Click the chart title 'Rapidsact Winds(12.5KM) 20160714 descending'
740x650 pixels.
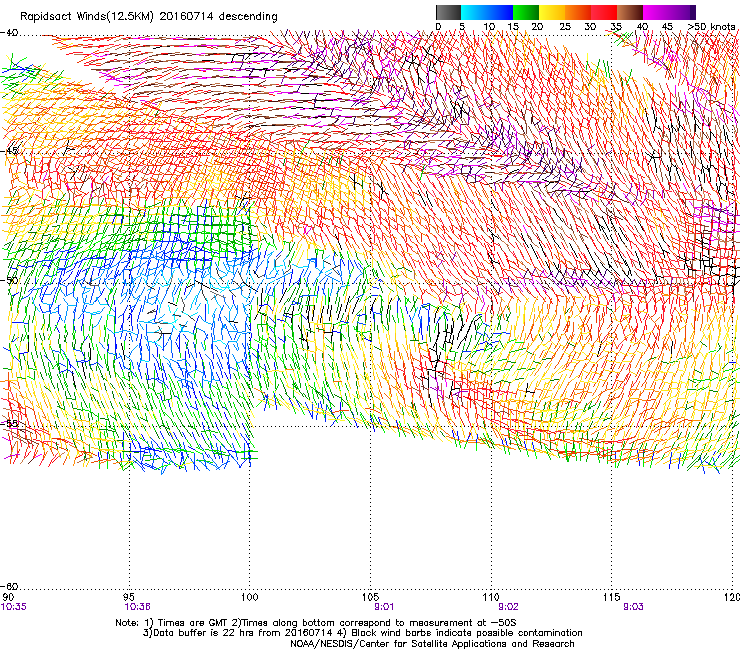[149, 17]
